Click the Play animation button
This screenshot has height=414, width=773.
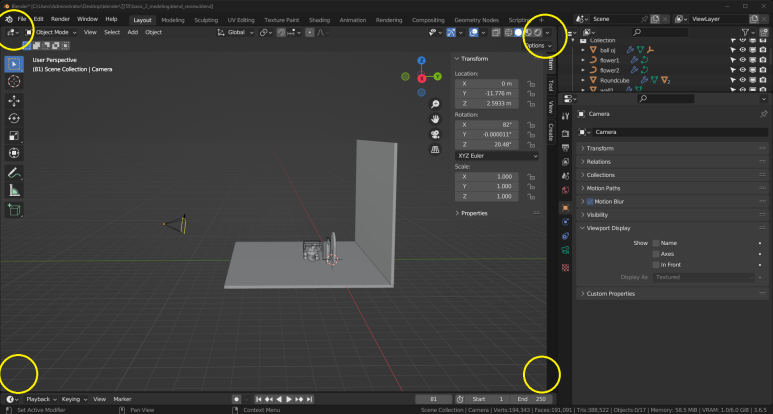click(x=289, y=399)
